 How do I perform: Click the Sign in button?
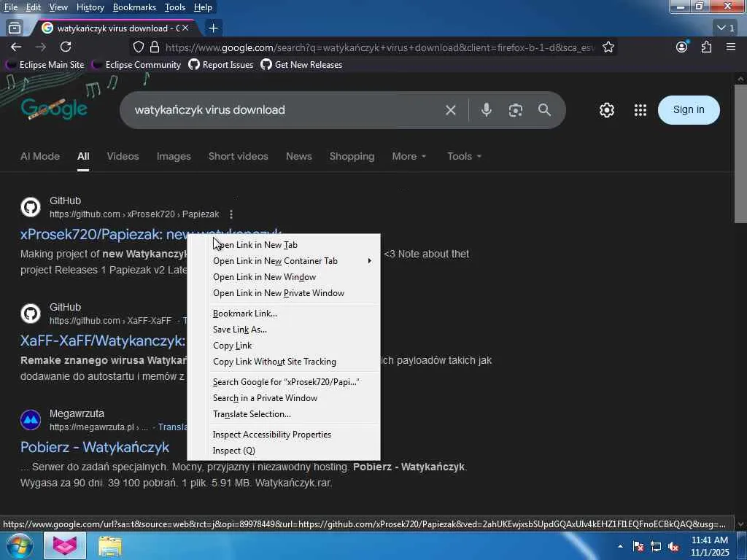(x=689, y=109)
